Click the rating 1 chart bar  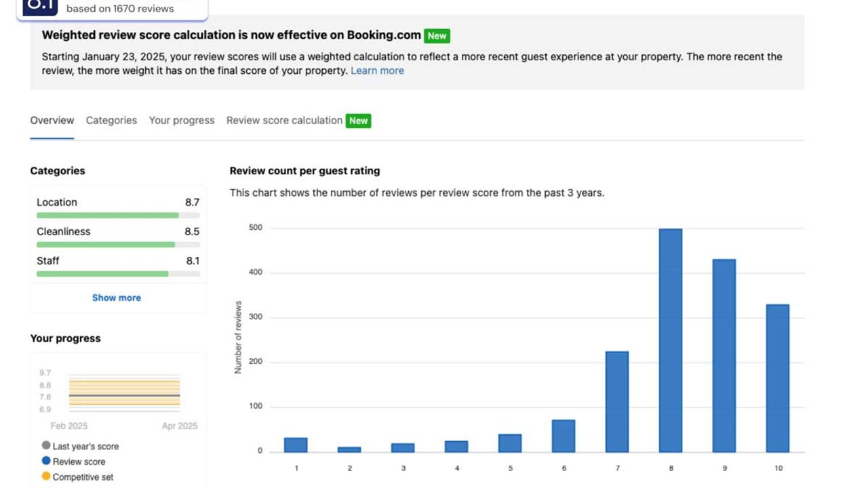296,445
